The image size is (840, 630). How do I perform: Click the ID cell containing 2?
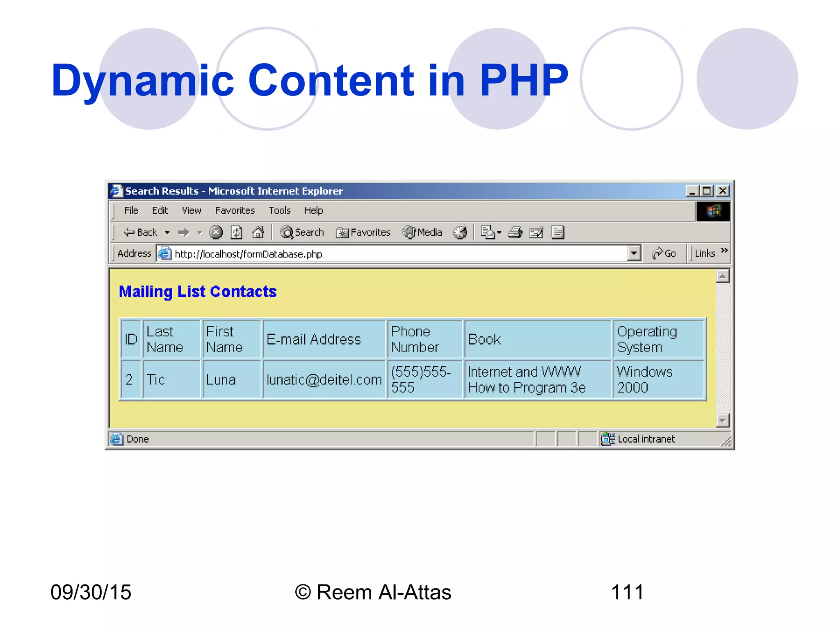click(x=131, y=379)
